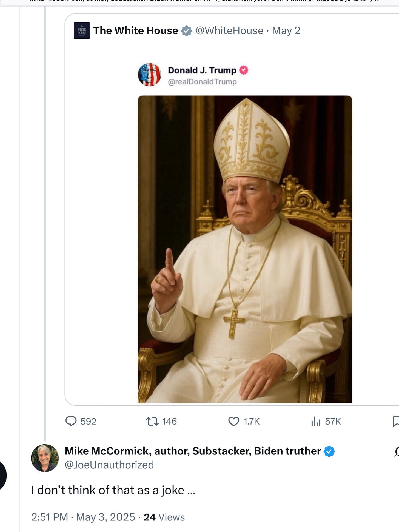The image size is (399, 532).
Task: Click the 24 Views count
Action: pyautogui.click(x=164, y=517)
